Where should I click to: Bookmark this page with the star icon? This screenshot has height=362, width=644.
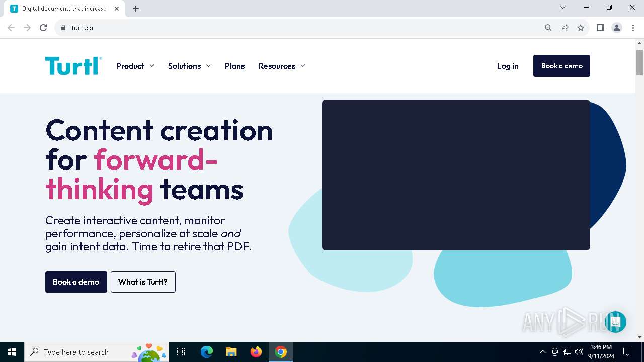click(581, 28)
